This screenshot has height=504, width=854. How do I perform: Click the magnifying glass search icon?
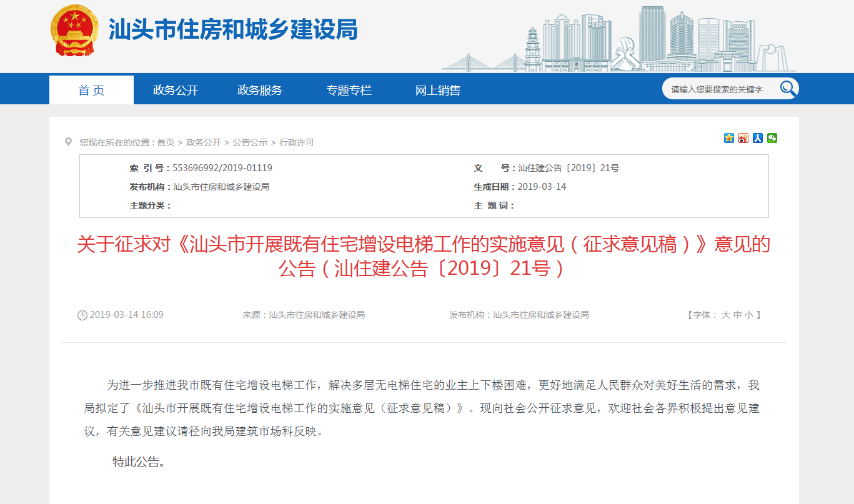788,89
